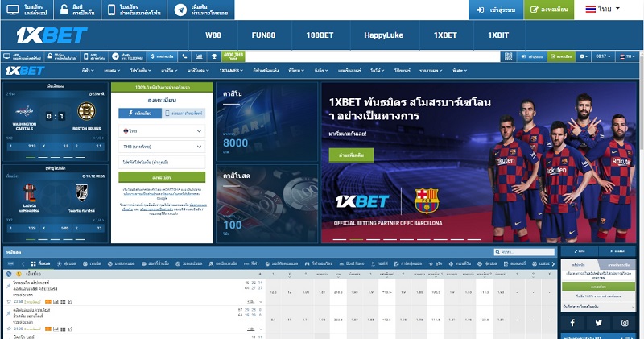Expand the first match's additional markets chevron
This screenshot has width=644, height=339.
click(260, 302)
